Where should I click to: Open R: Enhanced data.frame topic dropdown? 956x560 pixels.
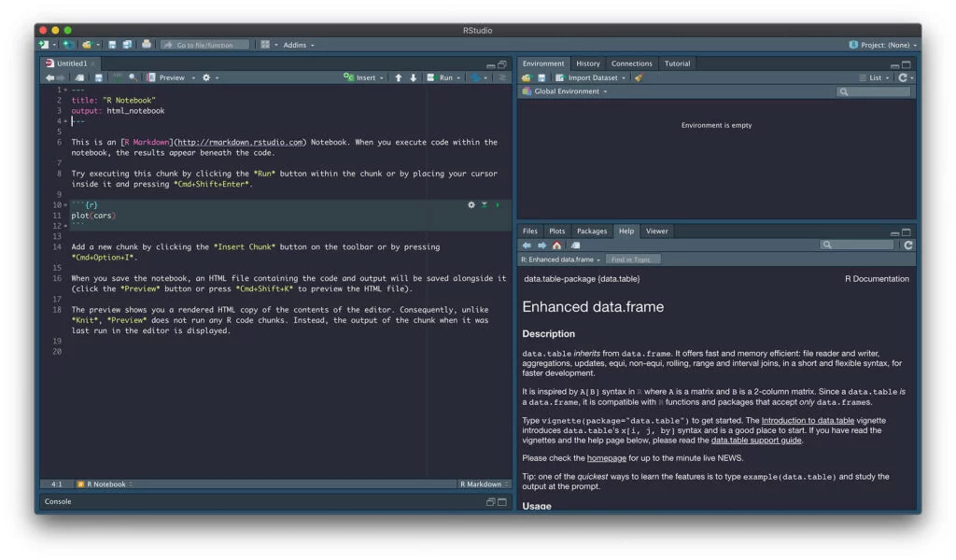560,259
